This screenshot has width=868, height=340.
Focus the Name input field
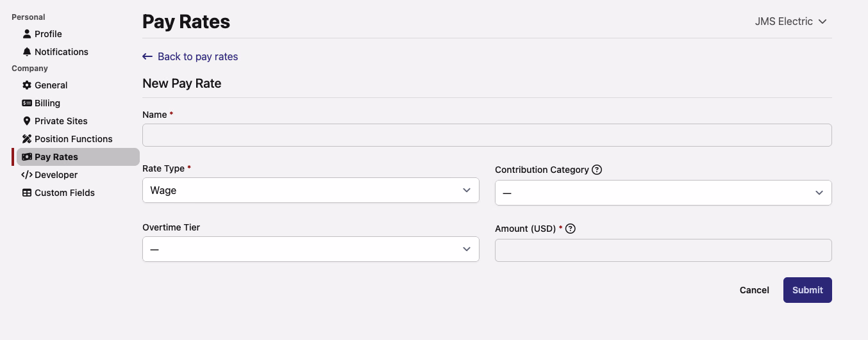pyautogui.click(x=487, y=135)
